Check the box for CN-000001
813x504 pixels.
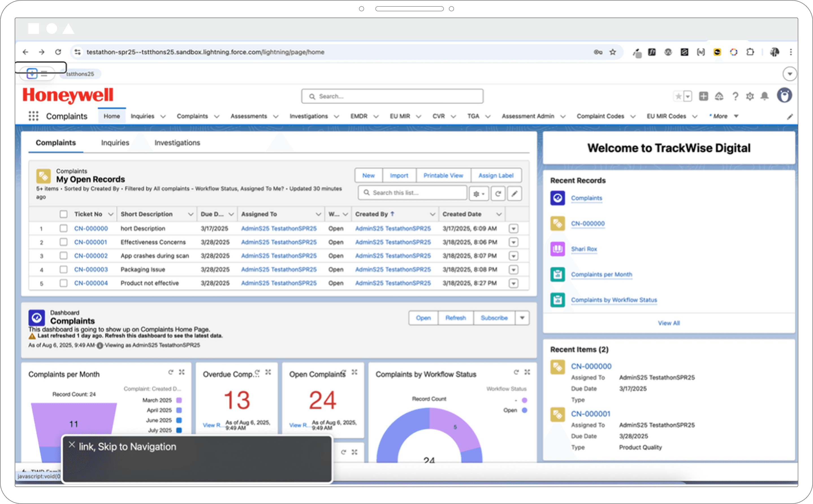[x=63, y=242]
